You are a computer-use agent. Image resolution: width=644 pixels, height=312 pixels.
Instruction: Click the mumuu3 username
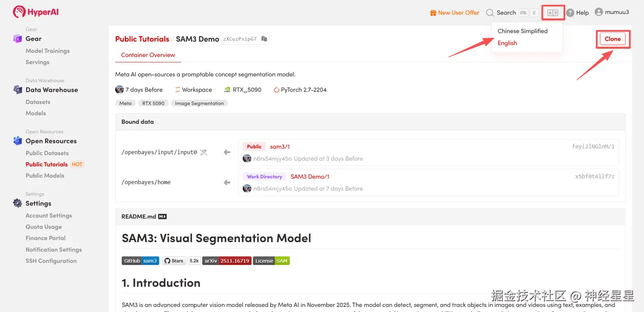click(x=617, y=12)
